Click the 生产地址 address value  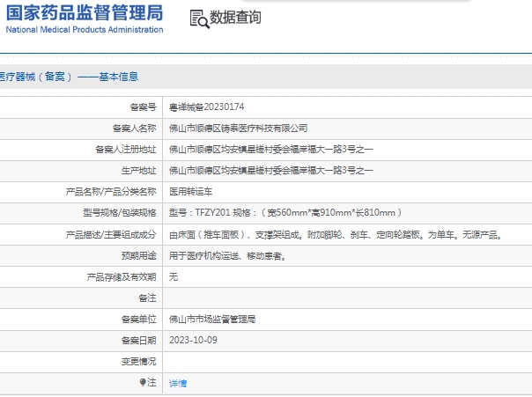pos(270,170)
